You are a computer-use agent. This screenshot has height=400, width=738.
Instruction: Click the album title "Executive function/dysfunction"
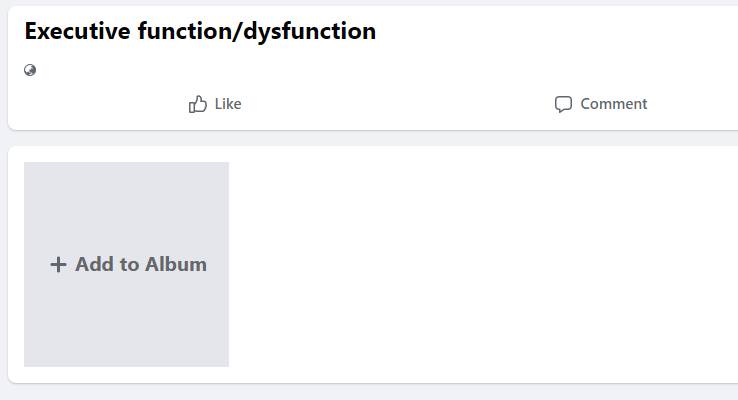click(200, 31)
